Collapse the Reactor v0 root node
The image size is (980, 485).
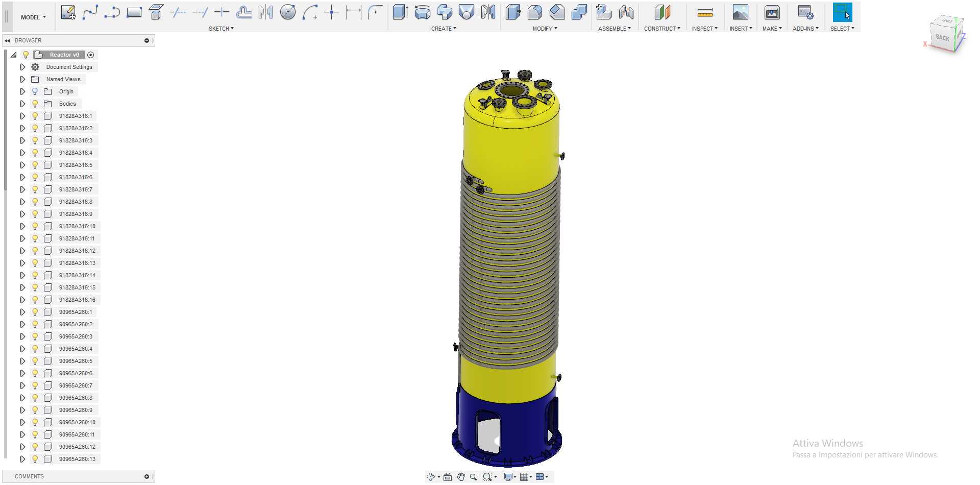(x=14, y=55)
